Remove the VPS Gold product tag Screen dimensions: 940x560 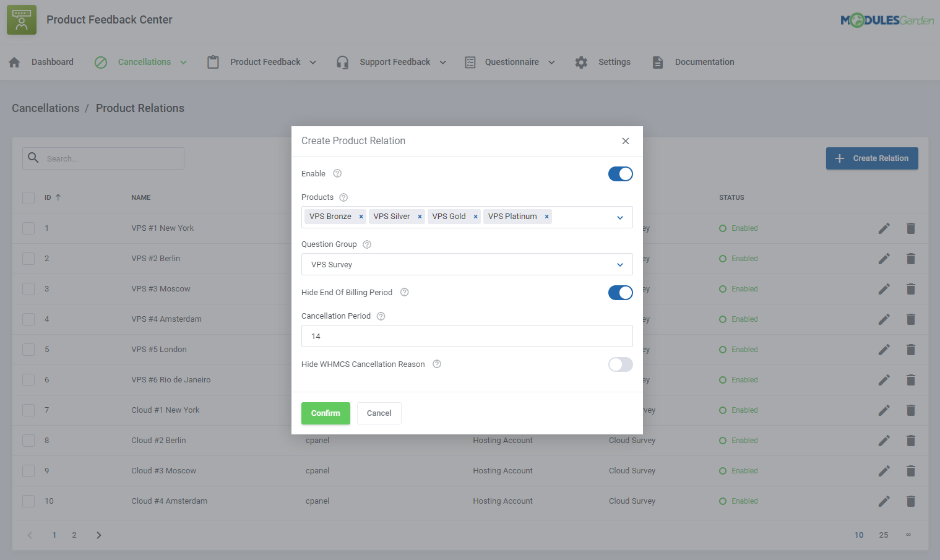coord(475,216)
